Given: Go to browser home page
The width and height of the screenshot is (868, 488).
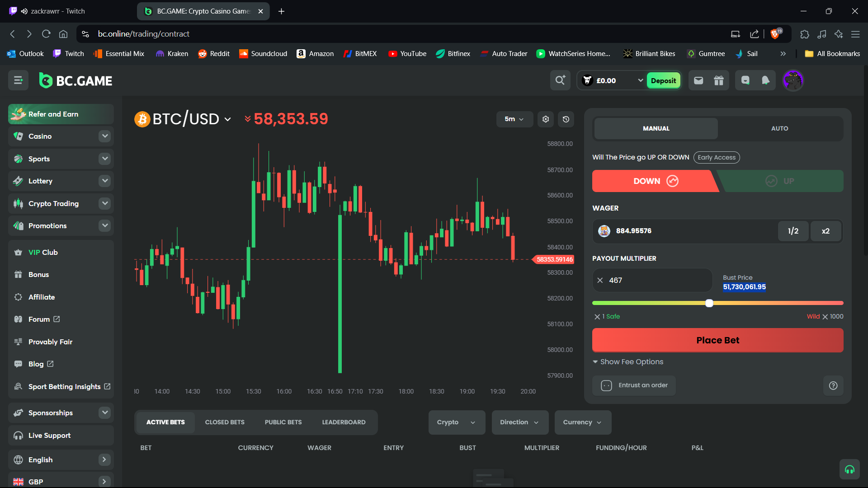Looking at the screenshot, I should [63, 34].
